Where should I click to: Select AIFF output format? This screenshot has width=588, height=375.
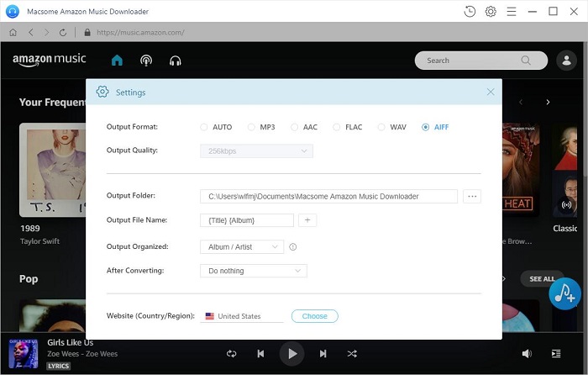point(435,127)
